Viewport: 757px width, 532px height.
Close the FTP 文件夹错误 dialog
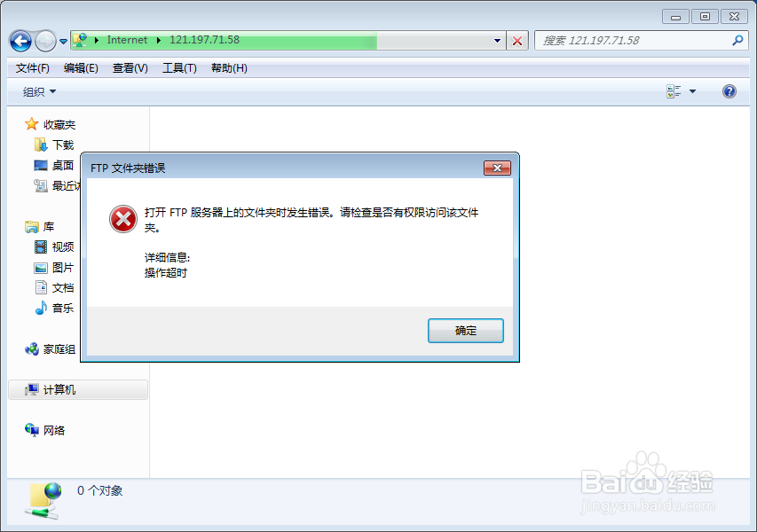point(497,168)
